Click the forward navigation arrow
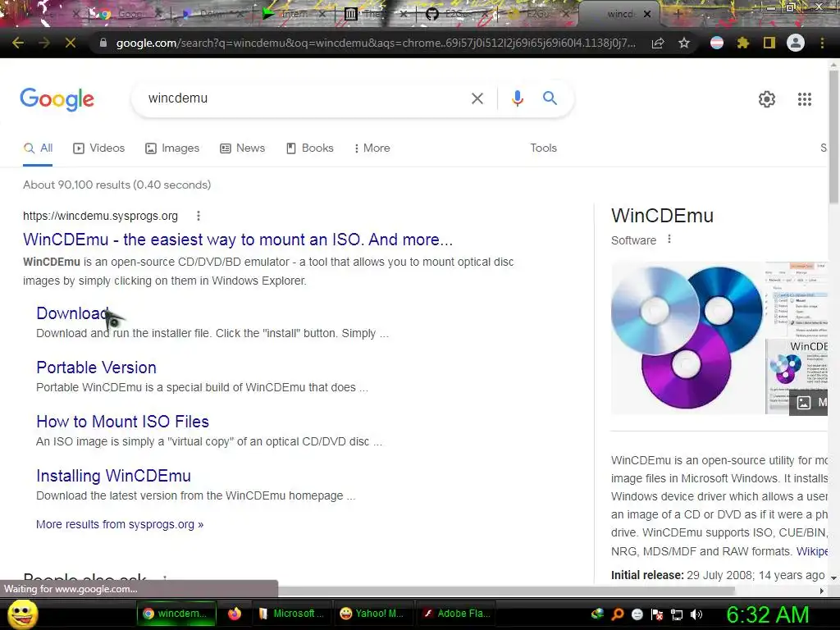 pos(44,43)
